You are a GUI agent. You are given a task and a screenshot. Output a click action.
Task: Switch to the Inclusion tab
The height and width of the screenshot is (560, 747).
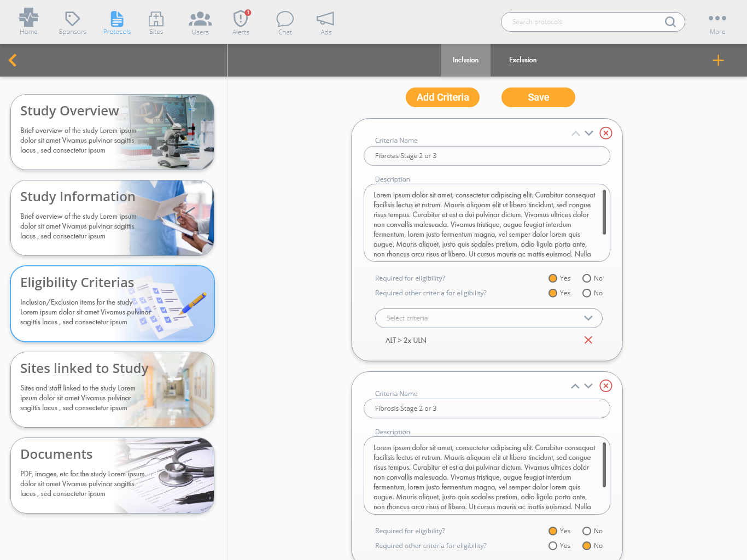coord(465,60)
